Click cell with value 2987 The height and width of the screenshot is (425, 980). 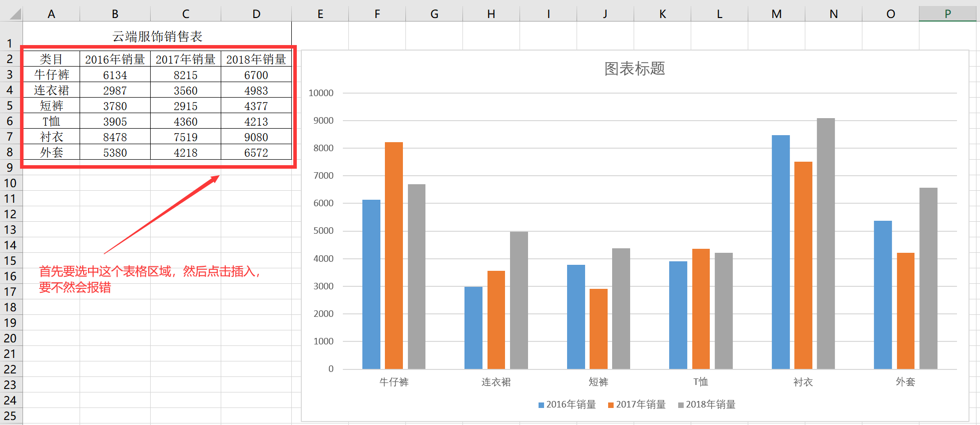(115, 90)
